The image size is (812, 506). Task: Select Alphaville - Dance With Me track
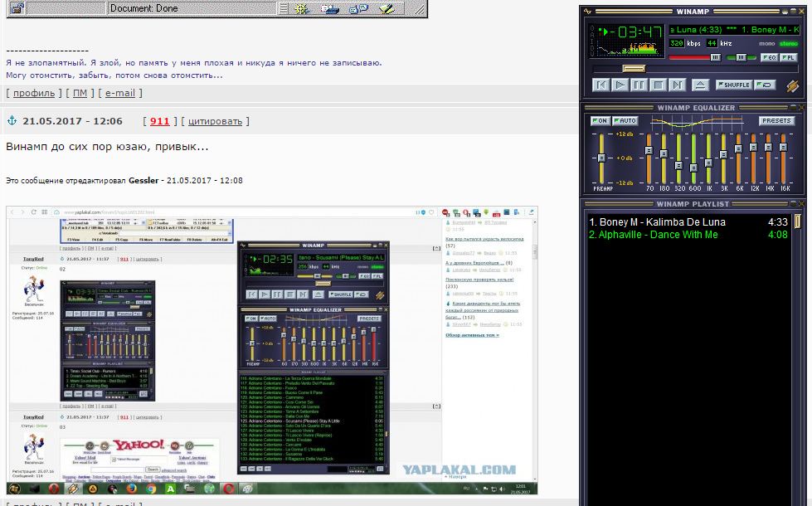(688, 235)
